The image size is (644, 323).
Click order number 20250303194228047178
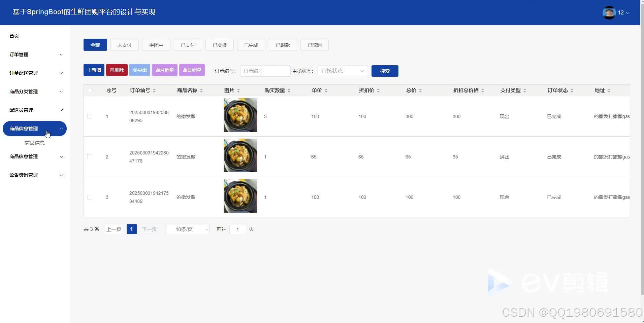tap(149, 157)
